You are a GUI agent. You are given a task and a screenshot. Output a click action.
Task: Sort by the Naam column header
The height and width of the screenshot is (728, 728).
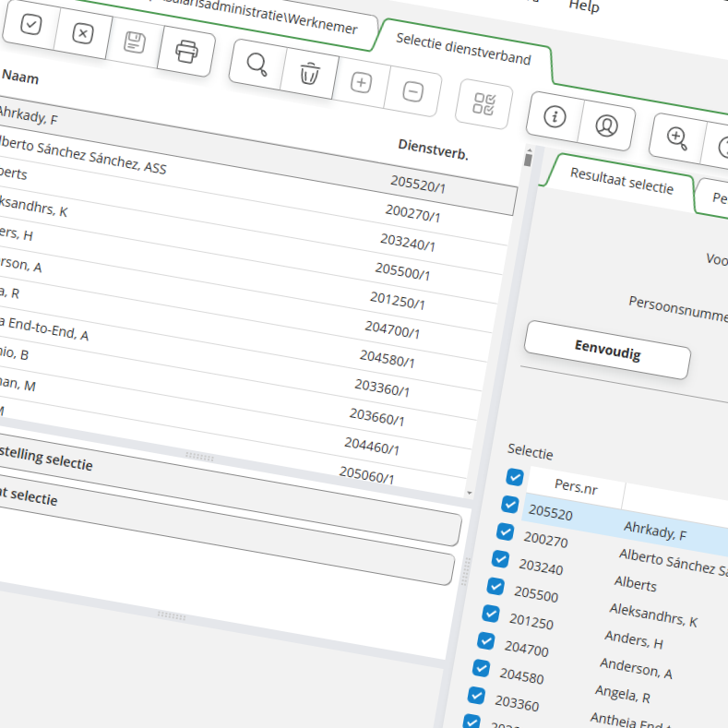(20, 77)
